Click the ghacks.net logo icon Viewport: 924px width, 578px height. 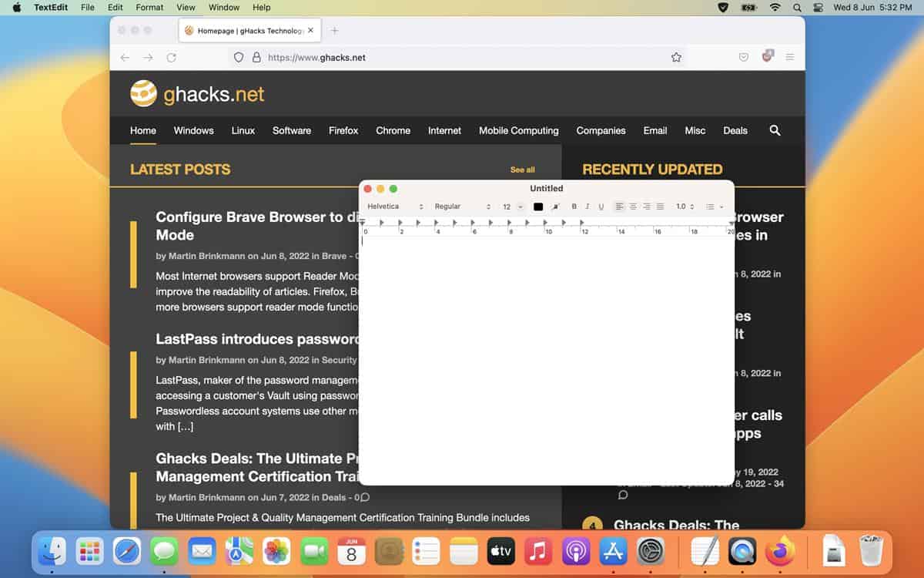(142, 93)
